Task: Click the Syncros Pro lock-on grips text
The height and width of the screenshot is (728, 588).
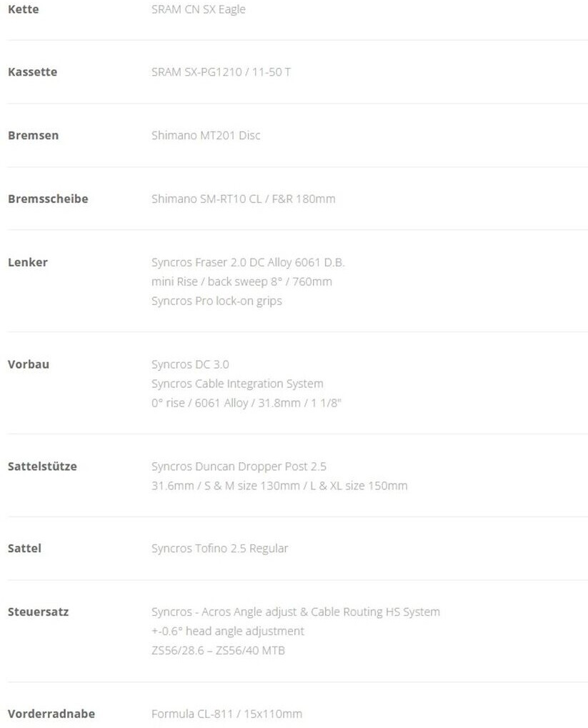Action: click(216, 301)
